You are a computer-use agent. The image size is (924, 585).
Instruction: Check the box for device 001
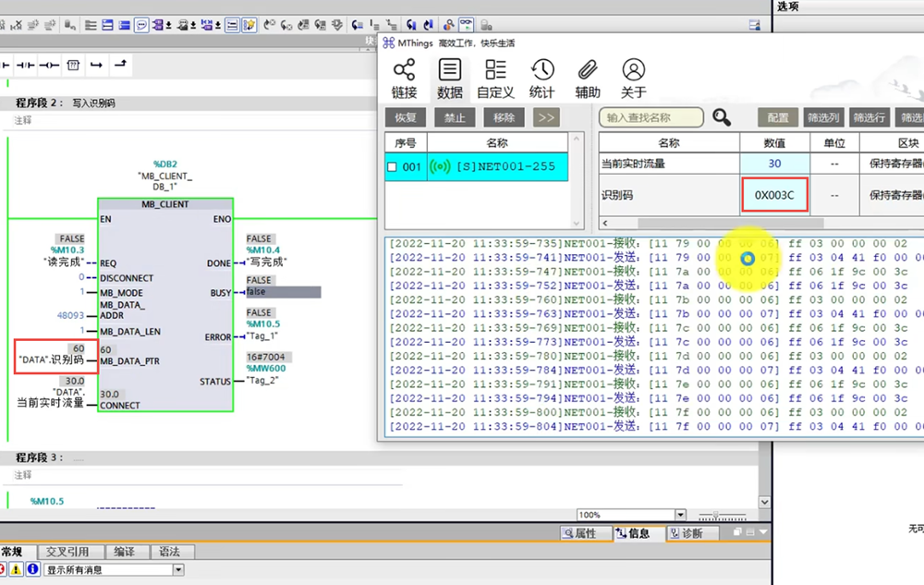click(x=393, y=167)
